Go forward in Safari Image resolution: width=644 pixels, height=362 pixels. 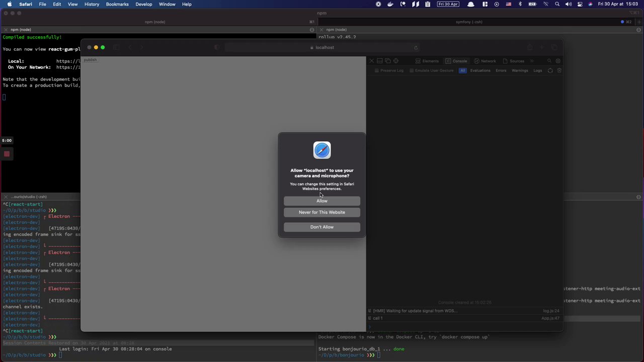point(141,47)
